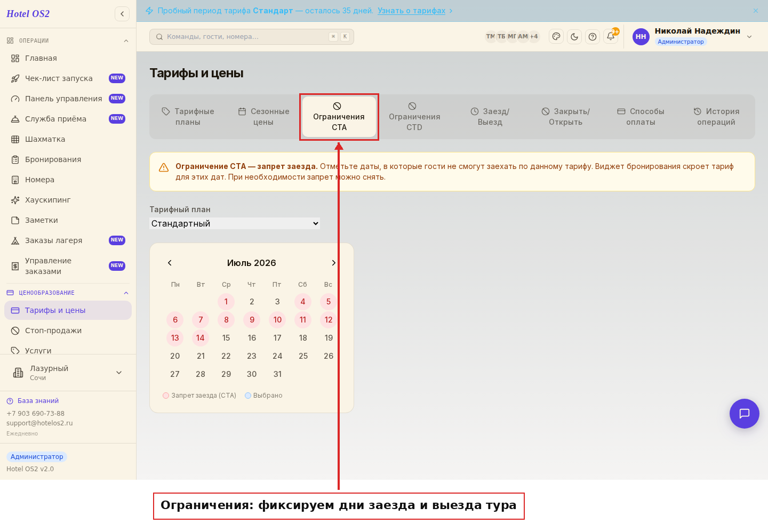Click the НН user avatar

point(641,37)
